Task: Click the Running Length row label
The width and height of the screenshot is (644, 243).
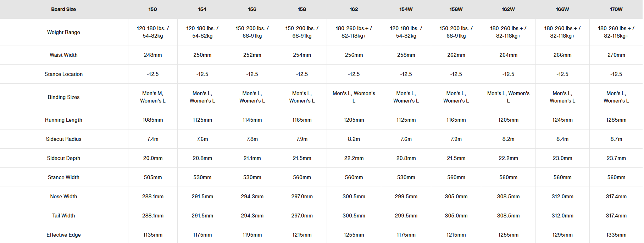Action: tap(63, 120)
